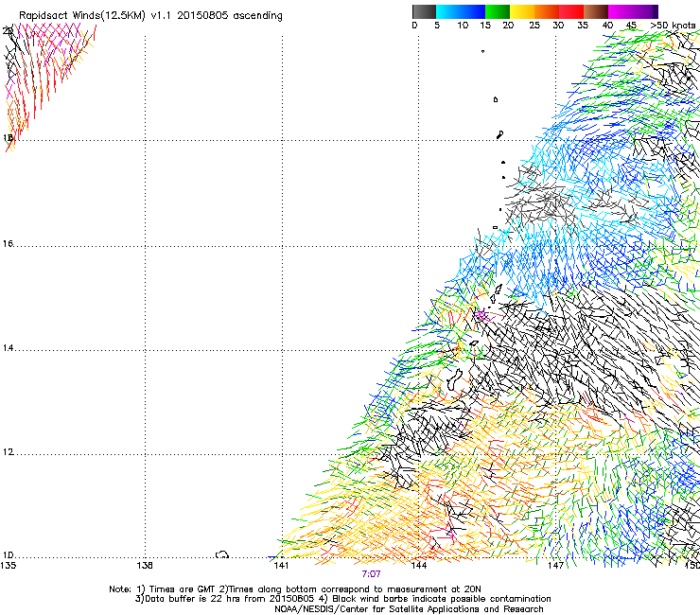Click the cyan-blue 5-15 knots legend swatch
This screenshot has width=700, height=615.
tap(461, 11)
